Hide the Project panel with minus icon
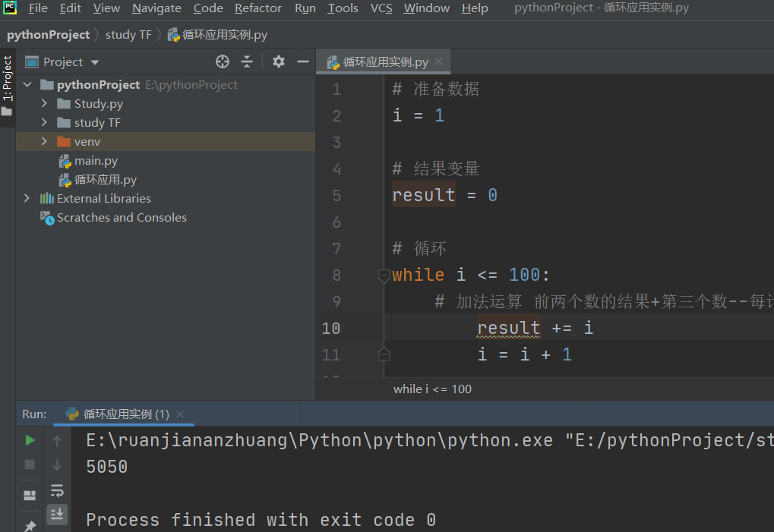The image size is (774, 532). [x=302, y=61]
